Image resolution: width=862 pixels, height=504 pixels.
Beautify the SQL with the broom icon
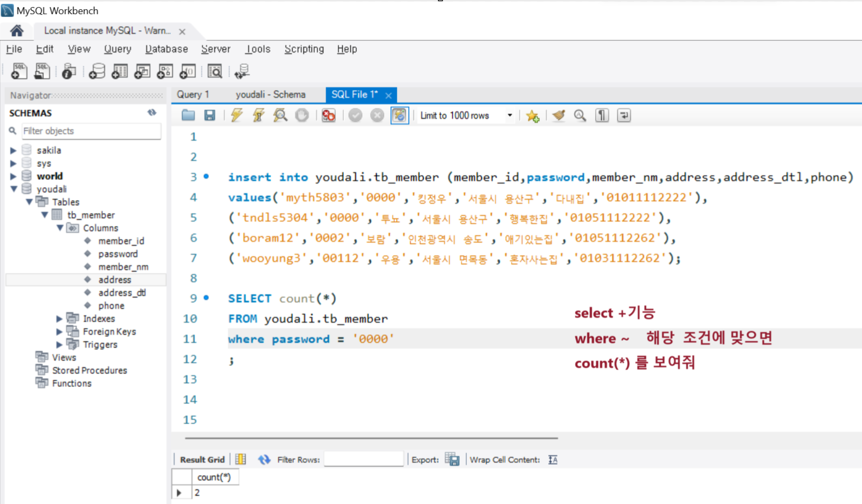(x=558, y=115)
